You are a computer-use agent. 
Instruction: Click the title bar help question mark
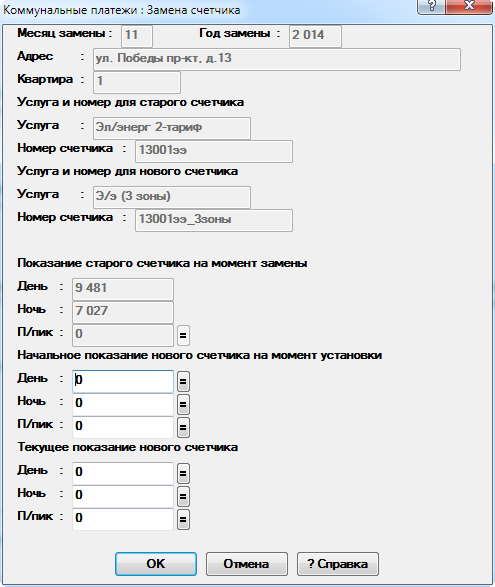tap(431, 6)
